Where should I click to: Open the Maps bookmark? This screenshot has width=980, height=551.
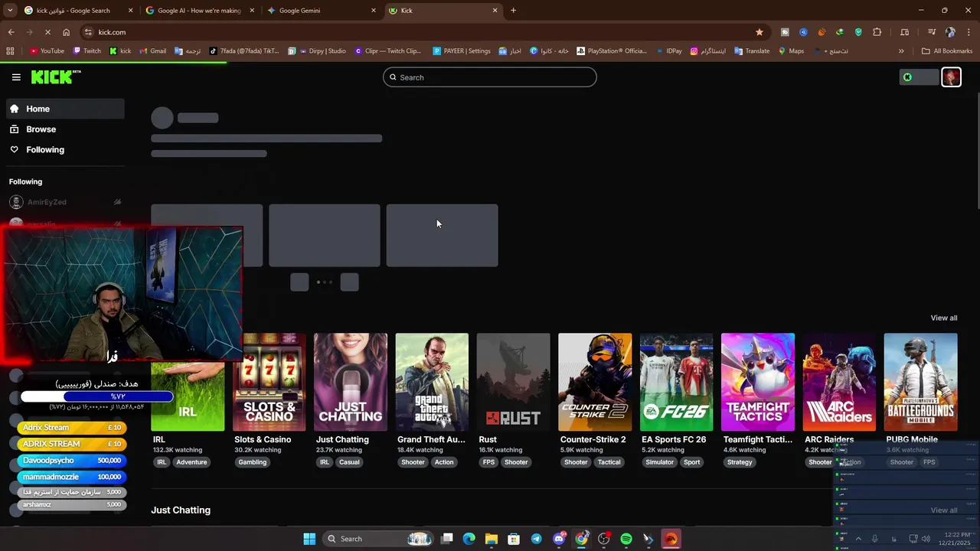(791, 51)
